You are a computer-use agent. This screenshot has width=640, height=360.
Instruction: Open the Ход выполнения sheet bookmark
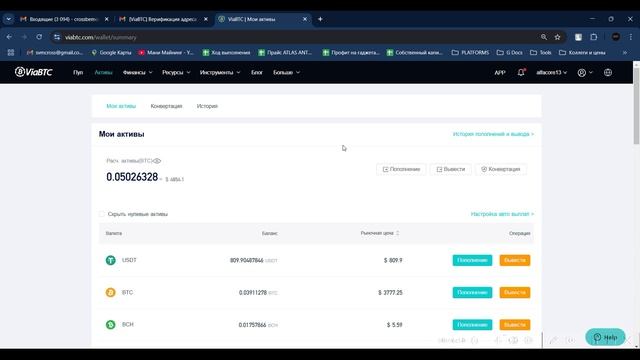tap(226, 53)
